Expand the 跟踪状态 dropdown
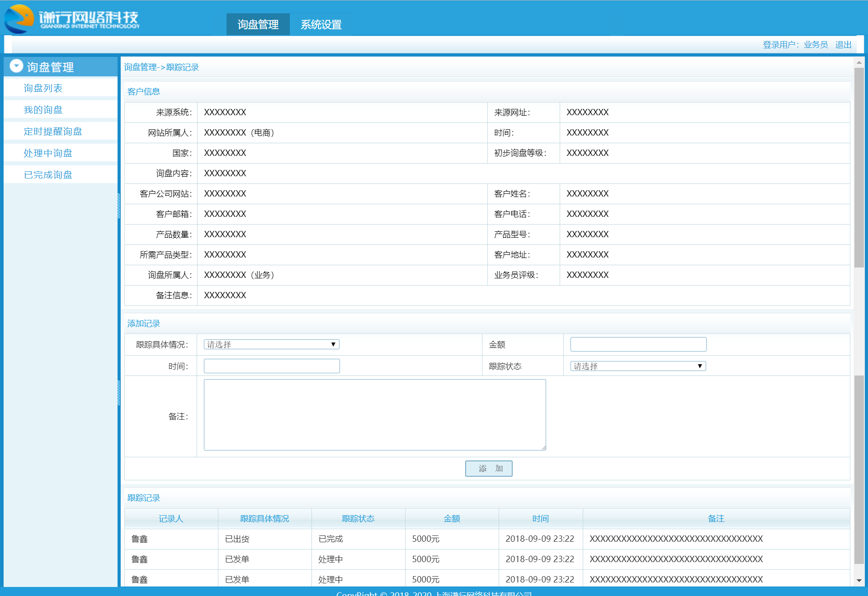The image size is (868, 596). tap(638, 366)
